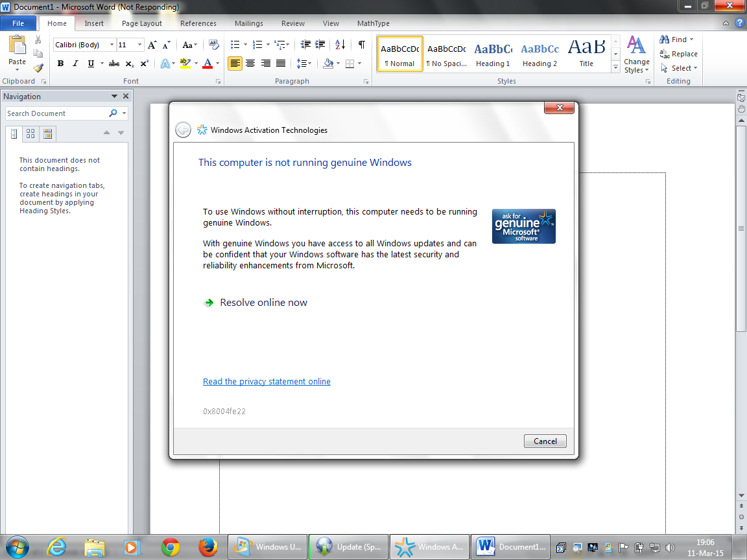
Task: Apply the Heading 1 style
Action: point(493,54)
